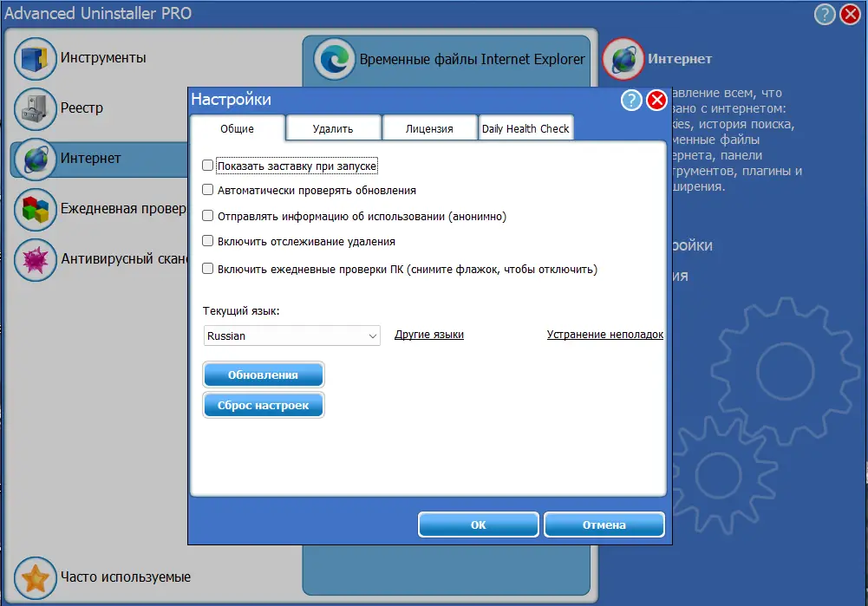Select the highlighted Интернет sidebar item

coord(99,159)
